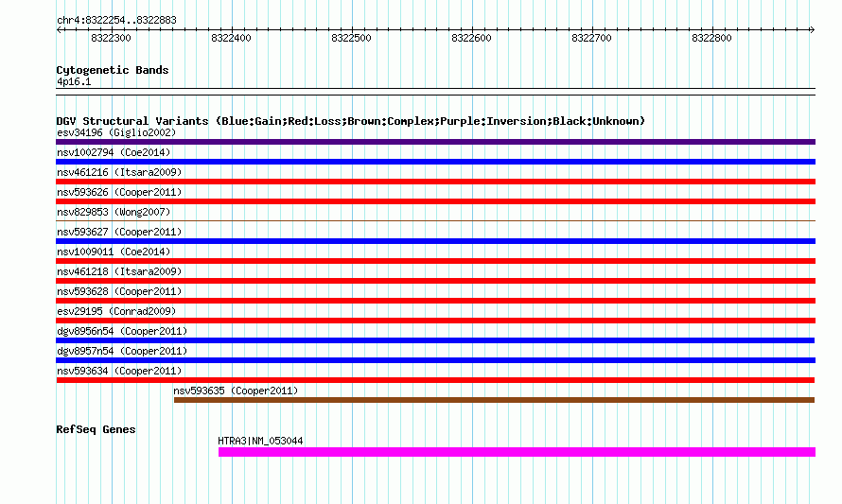
Task: Click the thin brown nsv829853 bar
Action: (435, 220)
